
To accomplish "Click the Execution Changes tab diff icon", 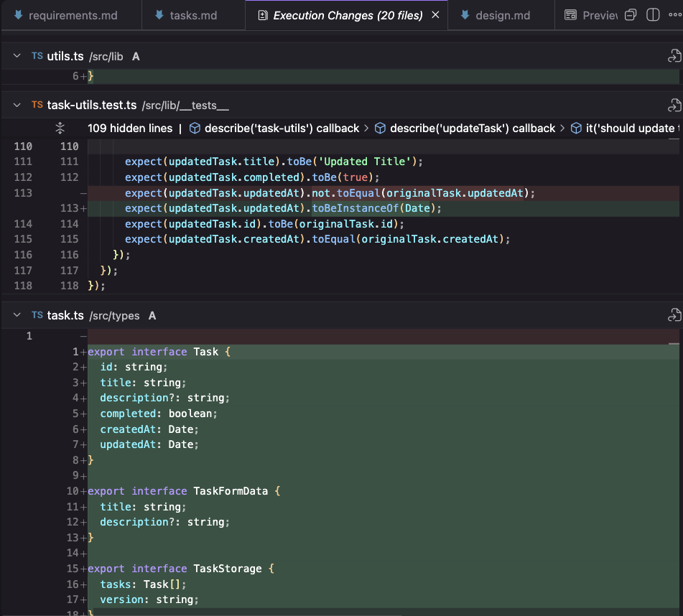I will point(263,16).
